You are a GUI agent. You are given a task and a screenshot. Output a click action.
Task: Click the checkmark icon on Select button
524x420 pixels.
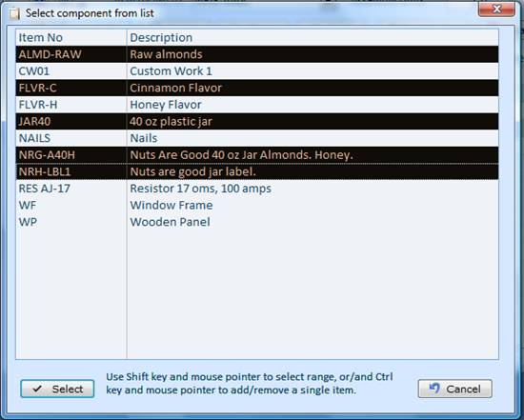pos(37,389)
